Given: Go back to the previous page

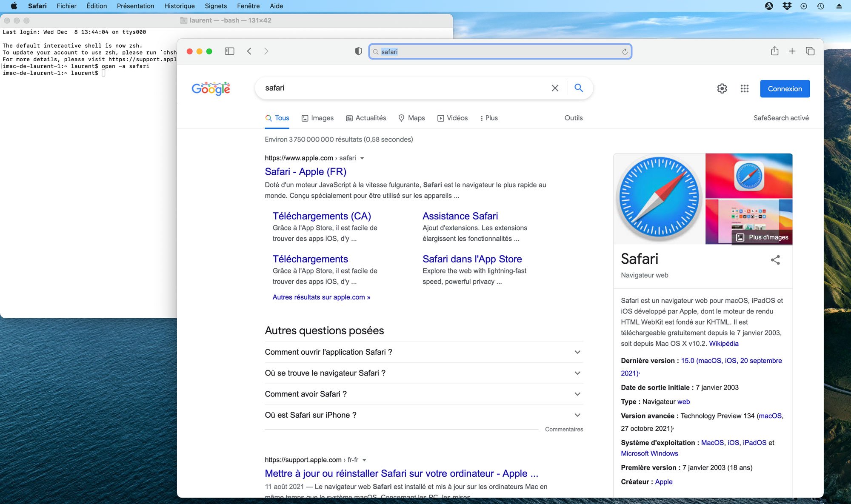Looking at the screenshot, I should pos(249,51).
